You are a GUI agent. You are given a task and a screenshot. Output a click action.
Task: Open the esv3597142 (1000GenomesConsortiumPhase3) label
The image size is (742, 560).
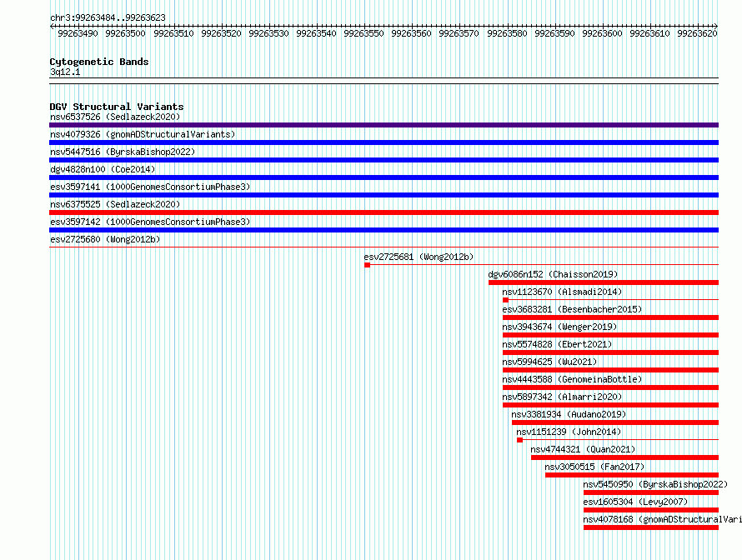click(x=150, y=222)
